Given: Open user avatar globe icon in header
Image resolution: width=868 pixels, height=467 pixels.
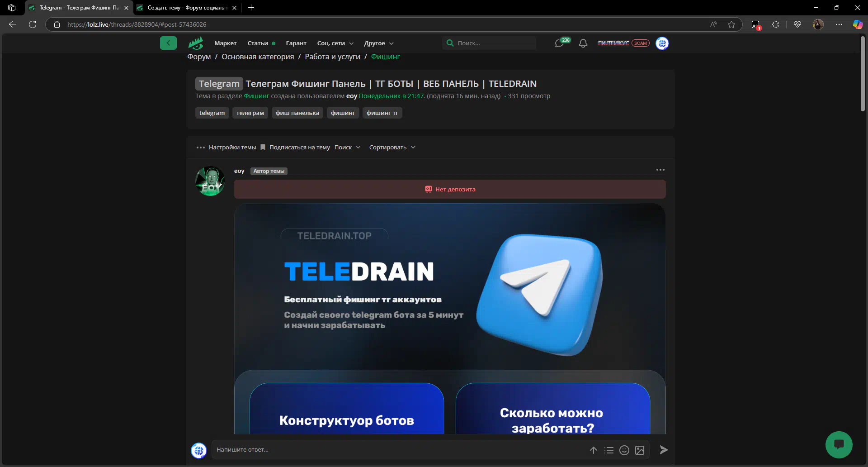Looking at the screenshot, I should pos(662,43).
